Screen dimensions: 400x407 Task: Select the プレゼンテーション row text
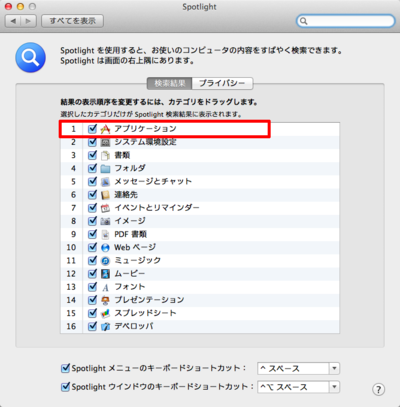click(x=149, y=300)
